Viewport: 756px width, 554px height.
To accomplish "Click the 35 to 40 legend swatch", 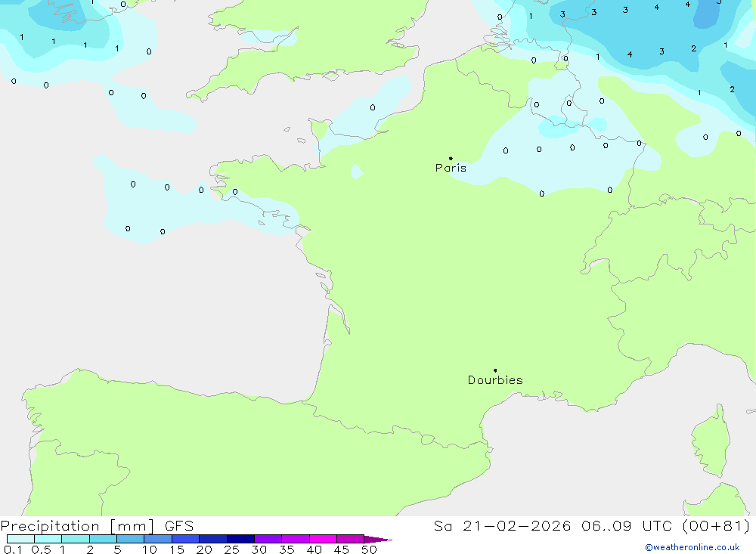I will 296,539.
